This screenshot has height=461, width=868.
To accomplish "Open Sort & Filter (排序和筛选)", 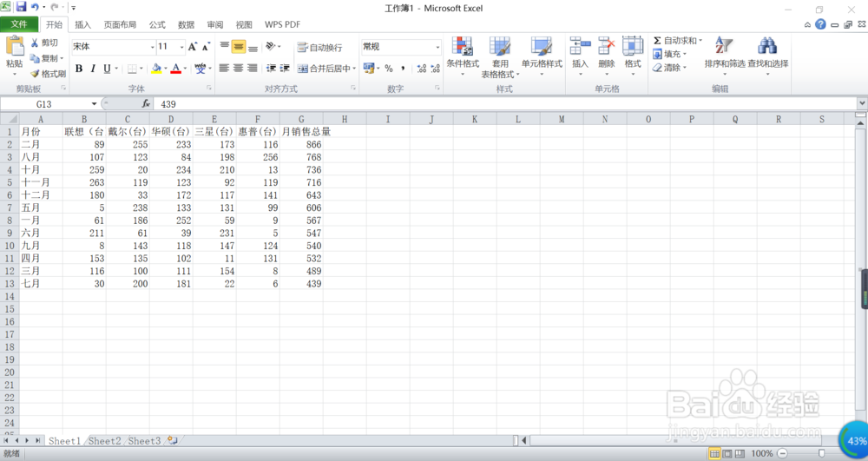I will (x=724, y=55).
